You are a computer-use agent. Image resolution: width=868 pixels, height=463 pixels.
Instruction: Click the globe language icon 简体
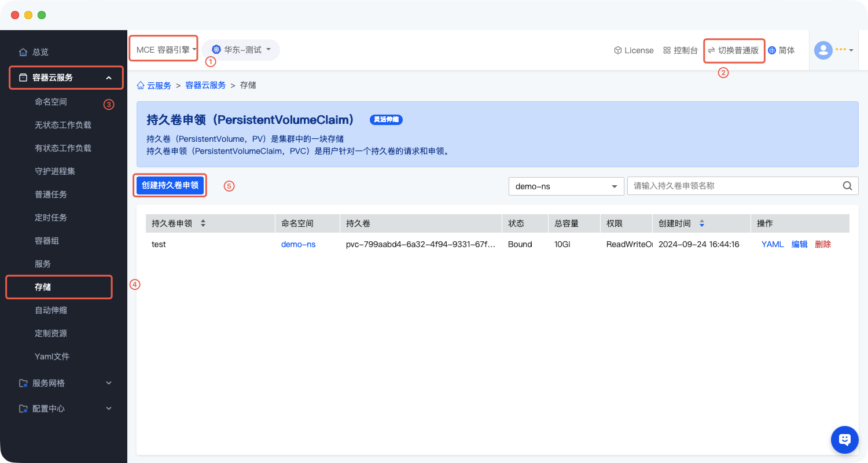click(772, 50)
